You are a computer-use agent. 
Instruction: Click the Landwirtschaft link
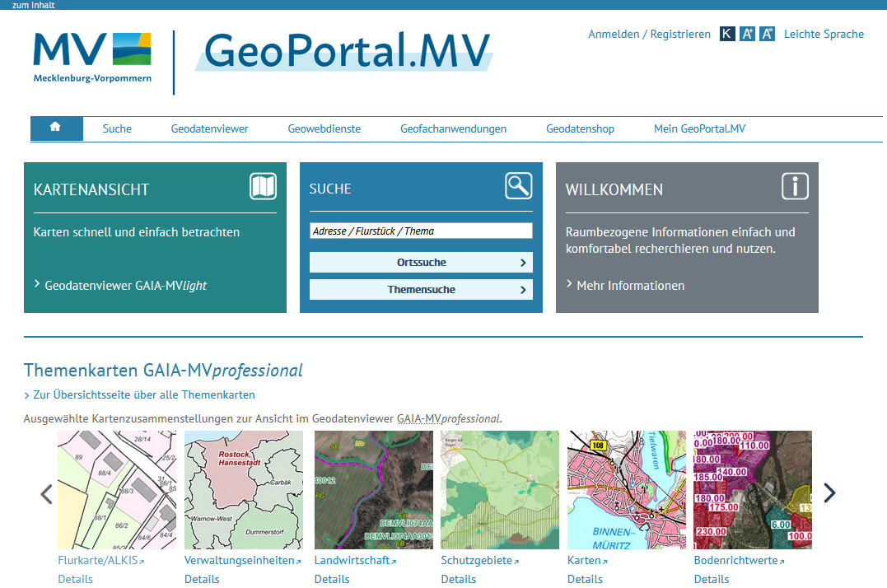(355, 560)
